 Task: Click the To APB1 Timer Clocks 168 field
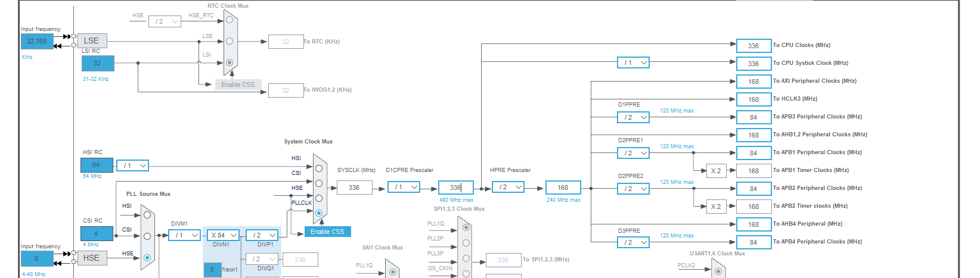coord(754,171)
